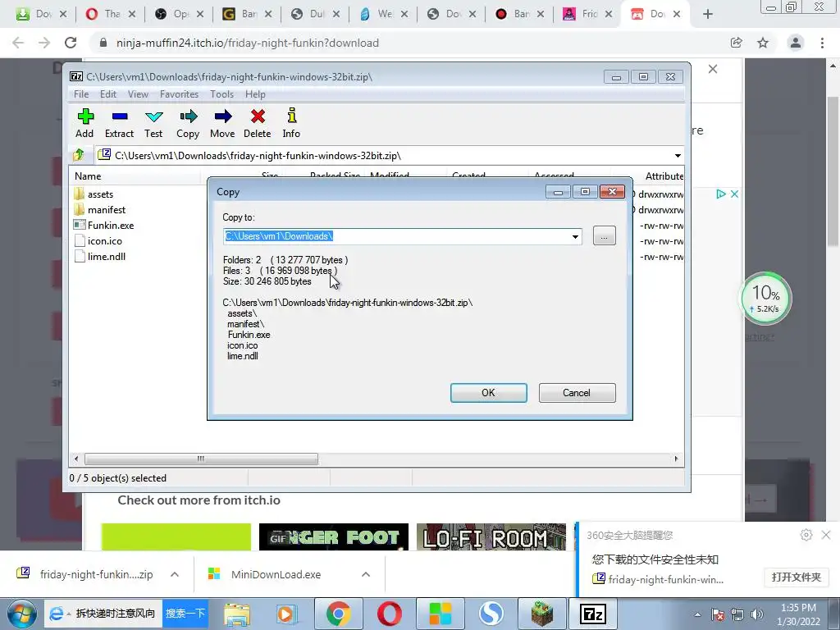Click the Delete toolbar icon

[x=257, y=123]
